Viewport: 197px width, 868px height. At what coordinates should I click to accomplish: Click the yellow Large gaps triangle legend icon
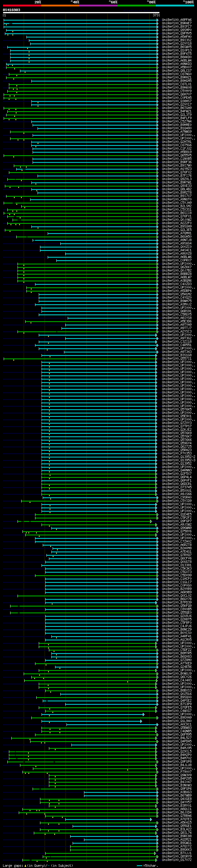[26, 865]
